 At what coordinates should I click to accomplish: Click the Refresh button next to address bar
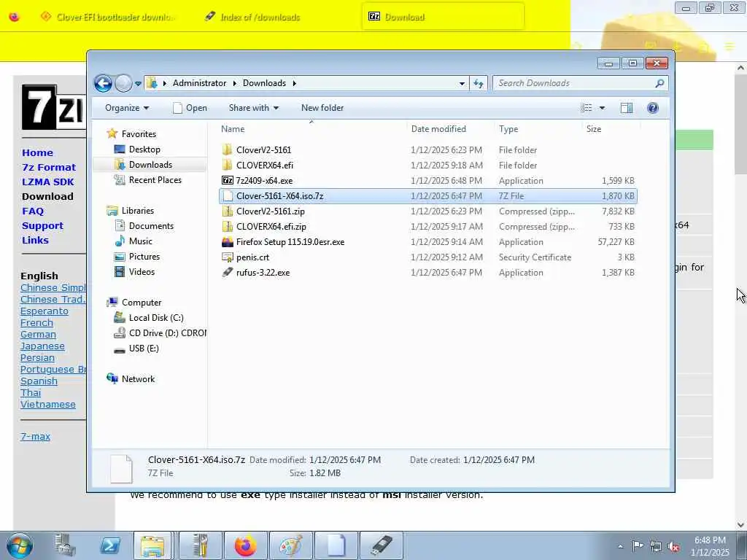(x=479, y=83)
